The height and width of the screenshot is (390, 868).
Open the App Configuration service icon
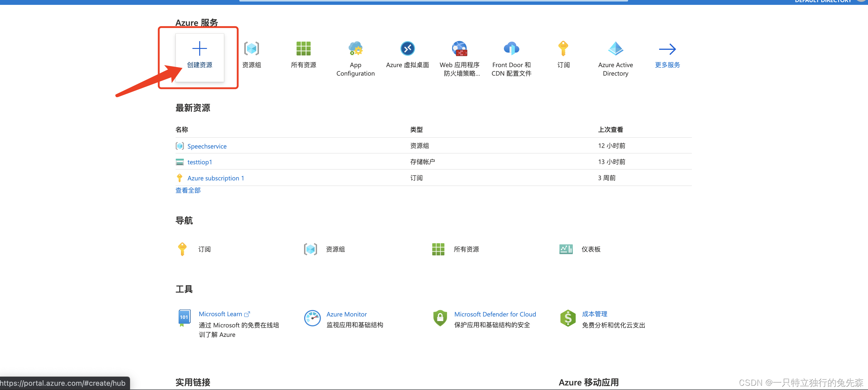[355, 49]
